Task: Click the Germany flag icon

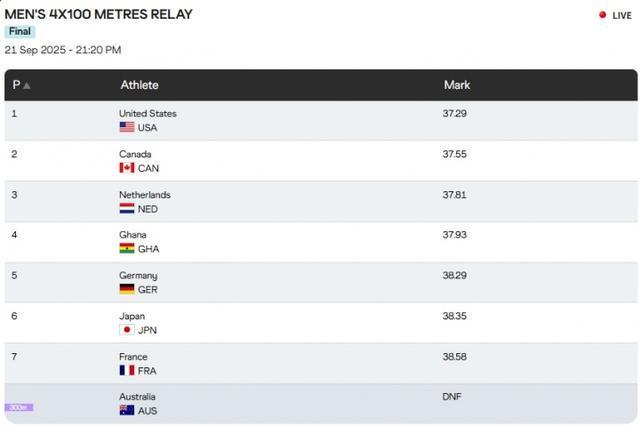Action: click(x=127, y=289)
